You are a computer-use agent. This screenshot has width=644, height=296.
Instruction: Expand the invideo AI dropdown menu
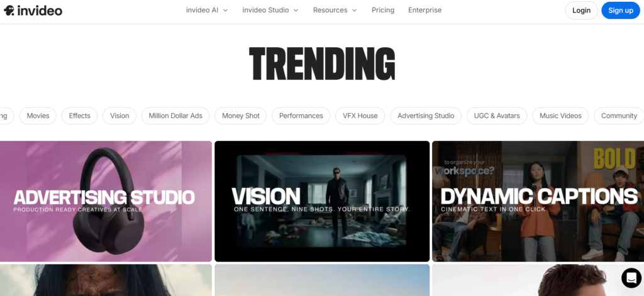click(206, 10)
